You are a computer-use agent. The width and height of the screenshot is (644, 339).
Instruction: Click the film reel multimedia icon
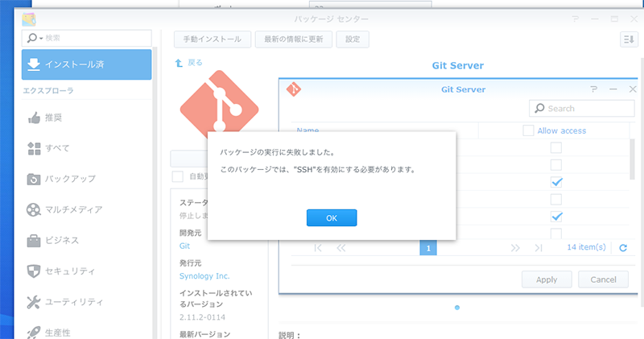34,210
